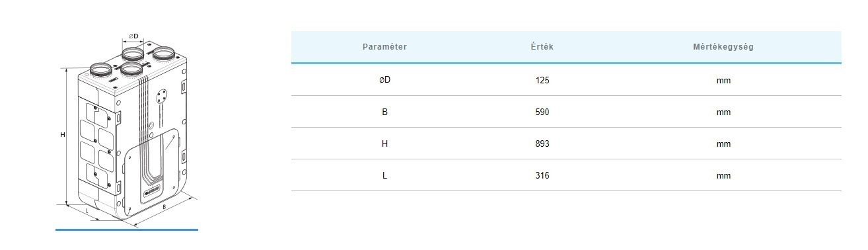This screenshot has height=250, width=868.
Task: Click the value 125 in table
Action: point(542,80)
